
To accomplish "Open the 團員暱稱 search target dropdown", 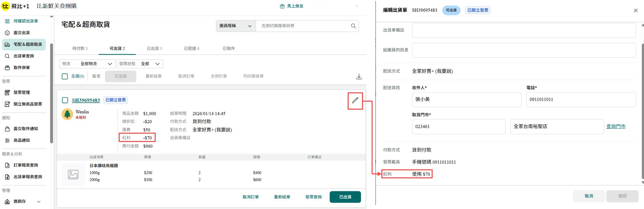I will click(x=235, y=26).
